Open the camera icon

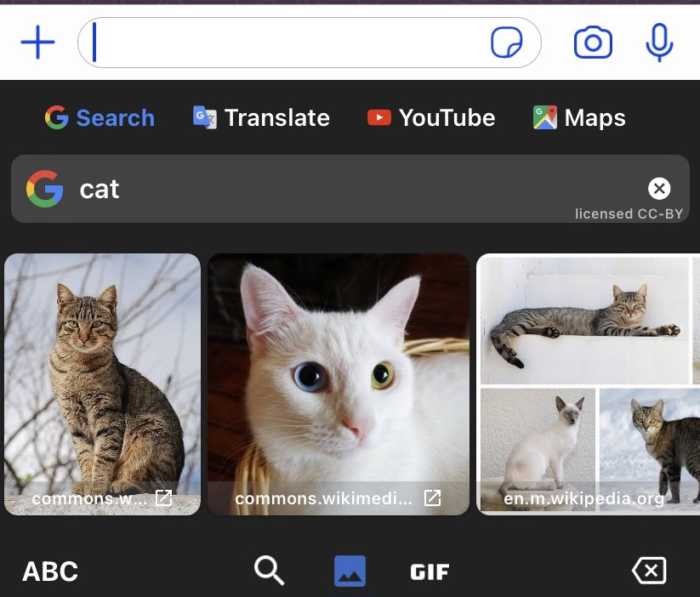593,43
